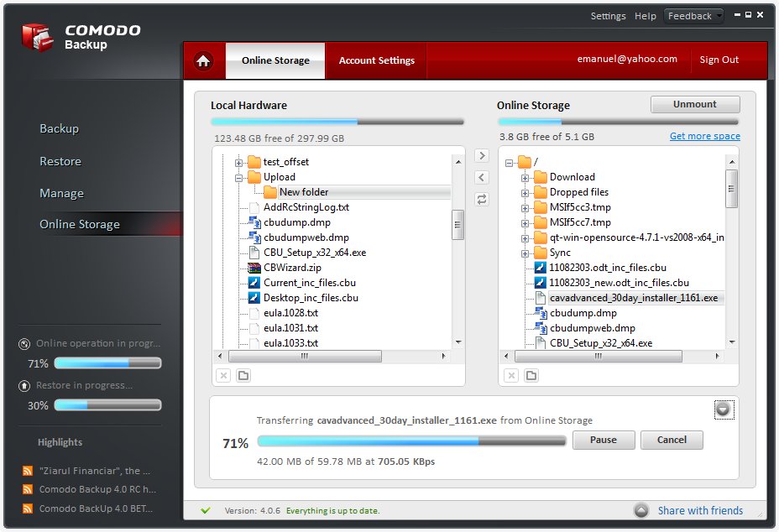The image size is (779, 532).
Task: Expand the Download folder
Action: (525, 178)
